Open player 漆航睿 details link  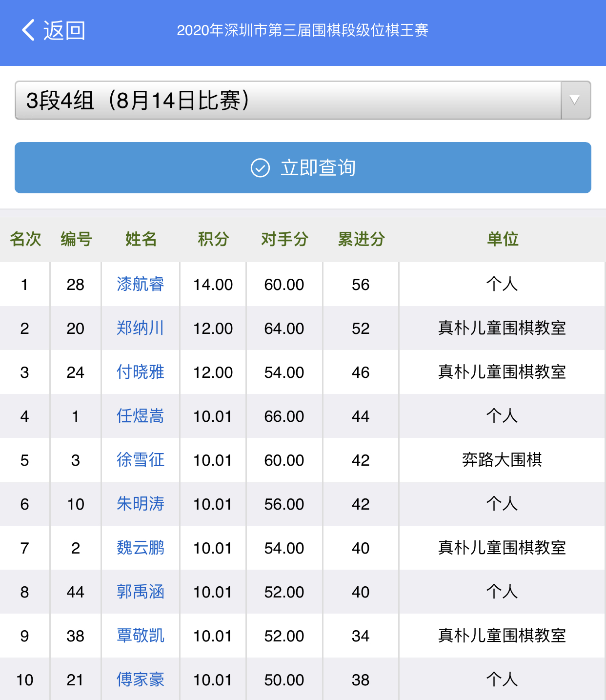coord(141,284)
